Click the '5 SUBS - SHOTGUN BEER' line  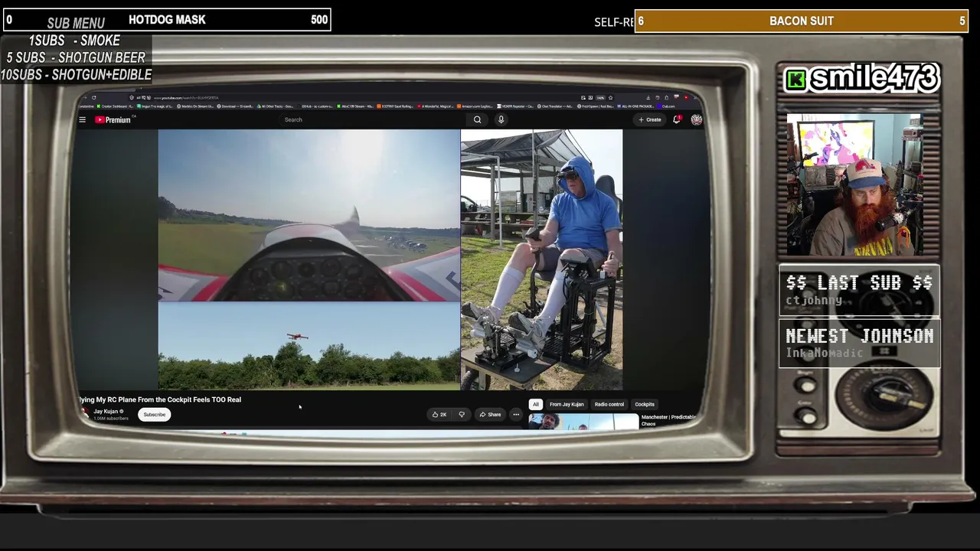pyautogui.click(x=76, y=57)
